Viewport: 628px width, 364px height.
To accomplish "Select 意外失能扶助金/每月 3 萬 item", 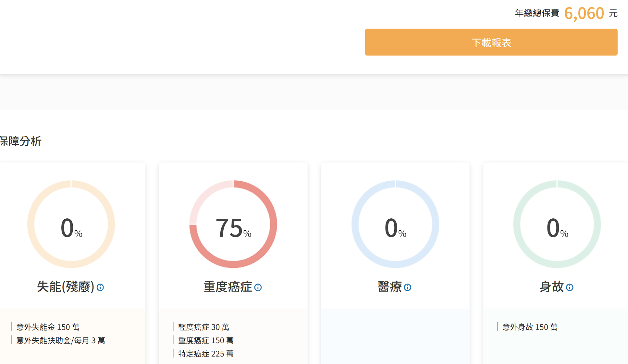I will pos(61,340).
